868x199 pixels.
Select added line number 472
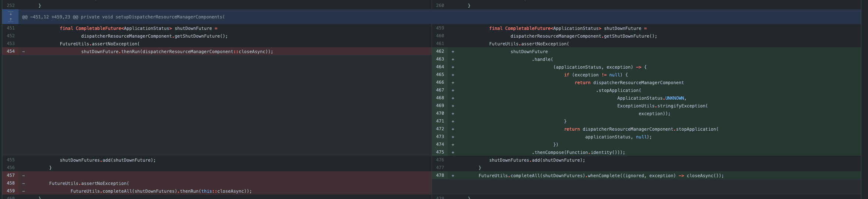tap(440, 129)
